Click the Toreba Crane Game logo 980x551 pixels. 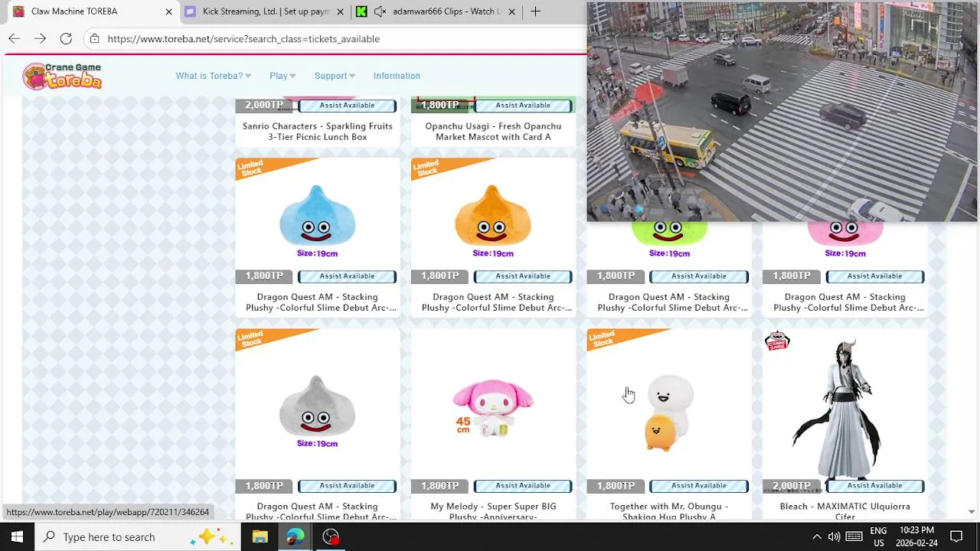[x=62, y=76]
